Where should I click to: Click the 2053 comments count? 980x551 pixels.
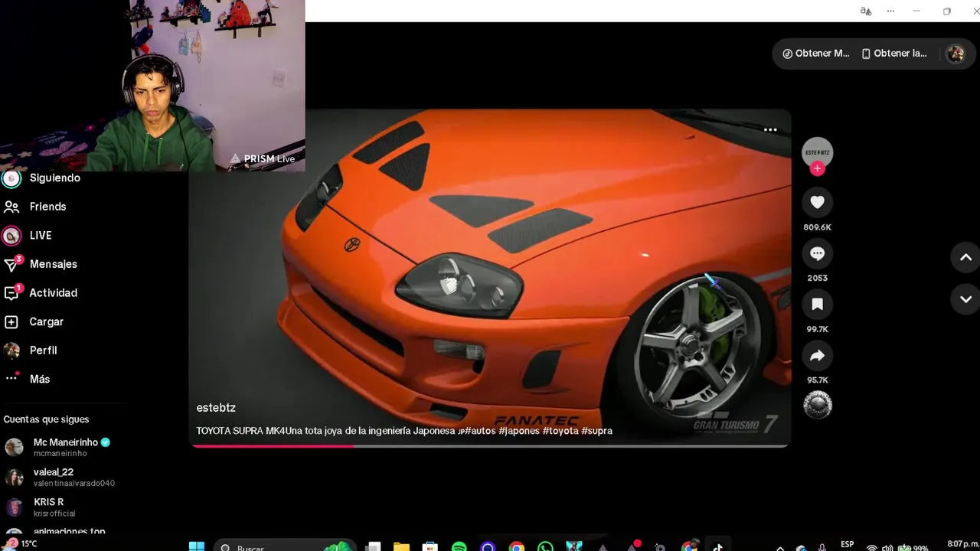point(817,279)
